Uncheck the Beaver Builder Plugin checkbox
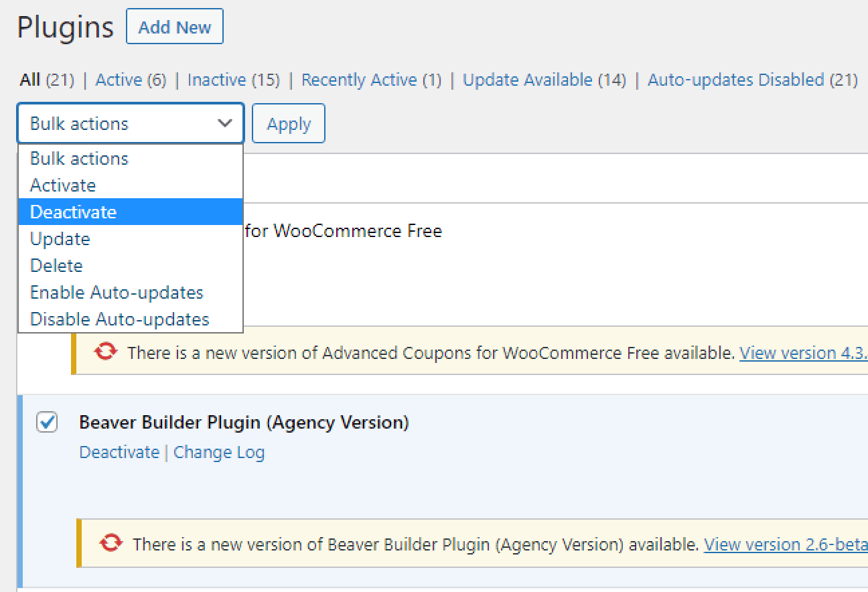Viewport: 868px width, 592px height. pyautogui.click(x=46, y=423)
